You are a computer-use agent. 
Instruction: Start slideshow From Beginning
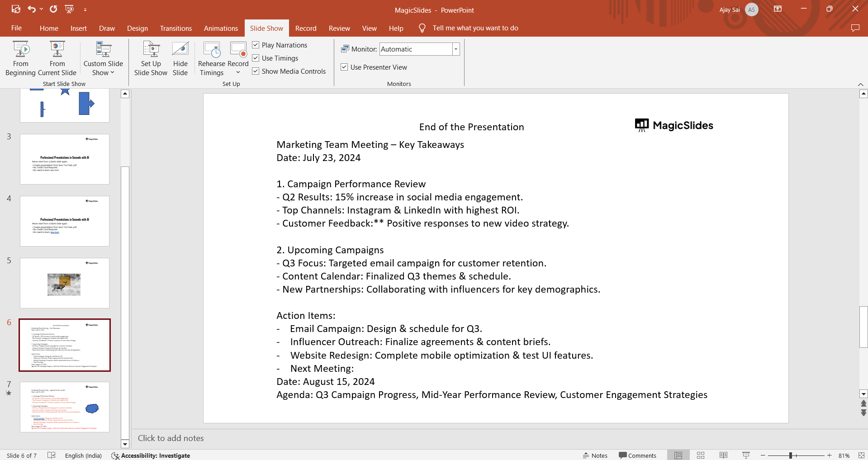[x=21, y=58]
